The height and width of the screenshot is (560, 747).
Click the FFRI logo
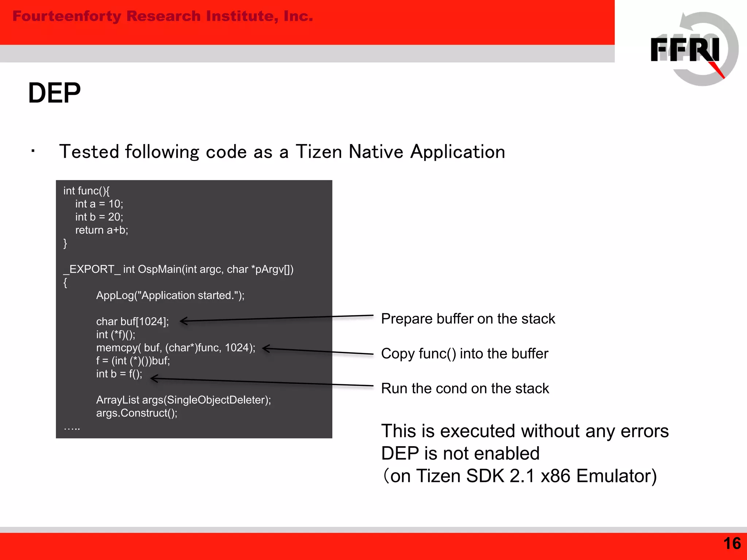(694, 49)
